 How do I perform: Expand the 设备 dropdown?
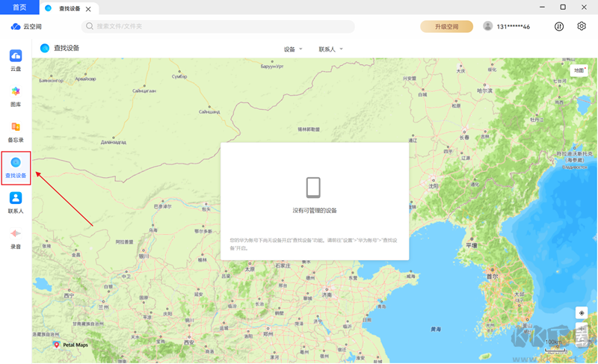pyautogui.click(x=293, y=49)
